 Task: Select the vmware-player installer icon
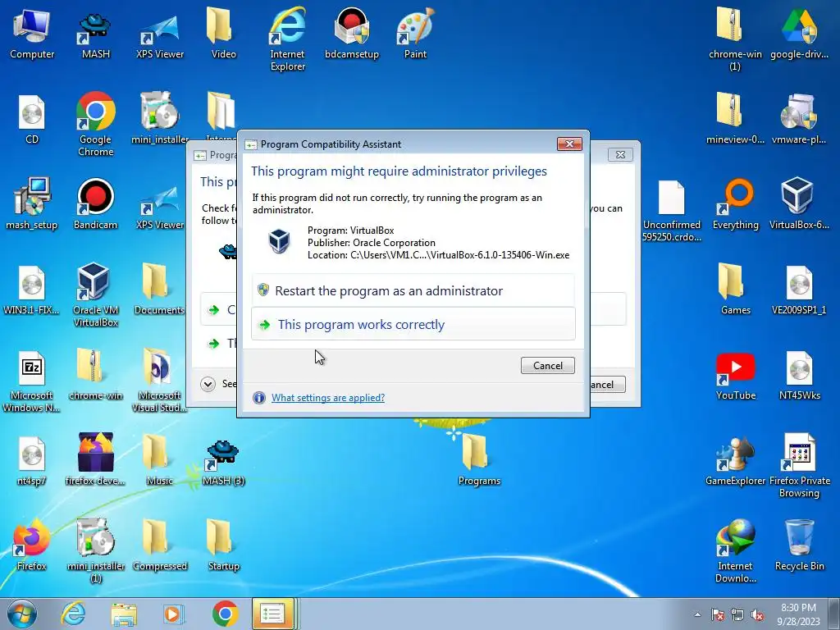pyautogui.click(x=799, y=118)
